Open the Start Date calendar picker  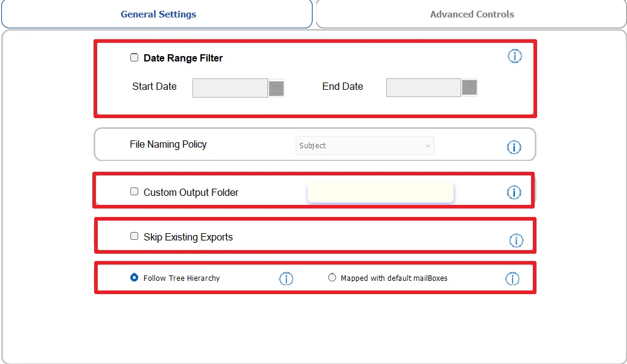pos(276,88)
